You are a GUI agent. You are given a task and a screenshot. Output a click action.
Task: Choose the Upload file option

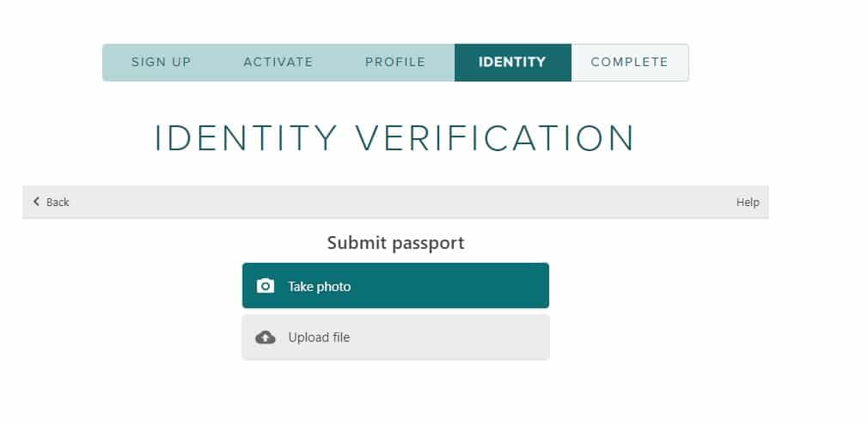[x=394, y=337]
